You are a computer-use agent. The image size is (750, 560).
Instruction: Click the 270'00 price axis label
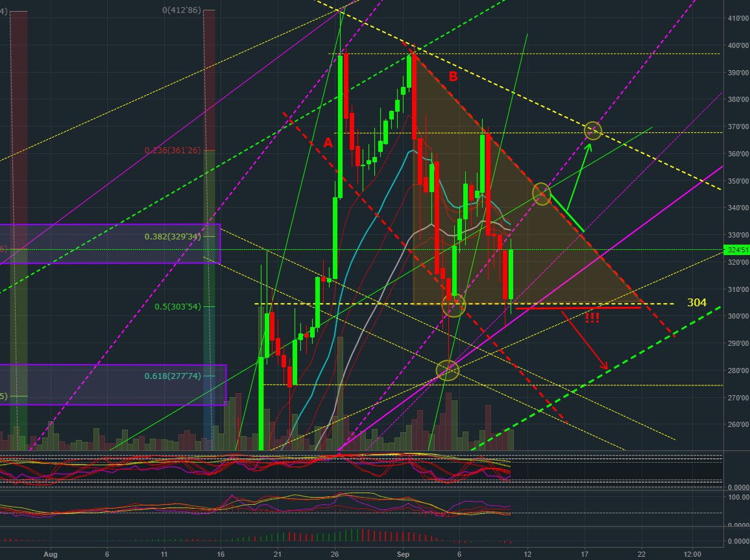(738, 397)
